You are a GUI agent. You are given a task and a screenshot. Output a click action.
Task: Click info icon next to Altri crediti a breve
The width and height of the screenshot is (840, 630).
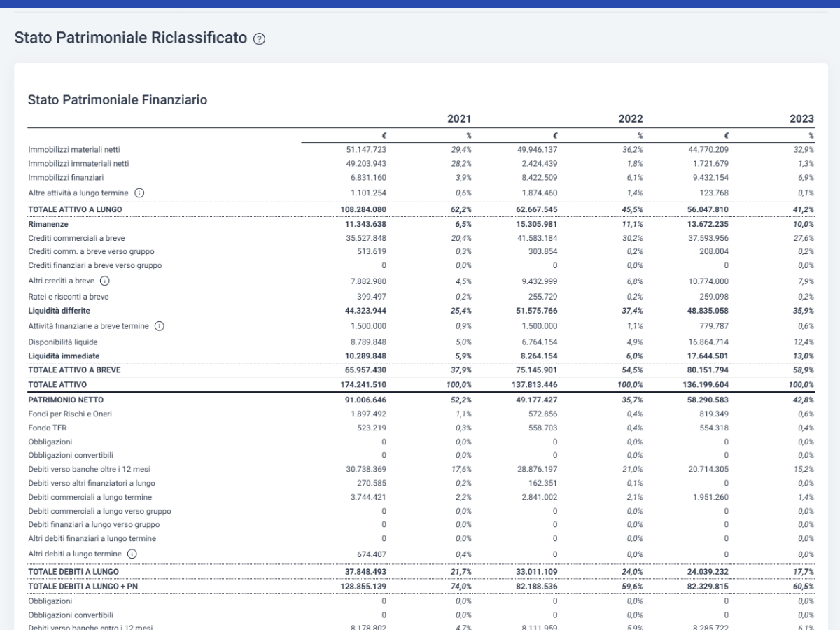pos(105,281)
